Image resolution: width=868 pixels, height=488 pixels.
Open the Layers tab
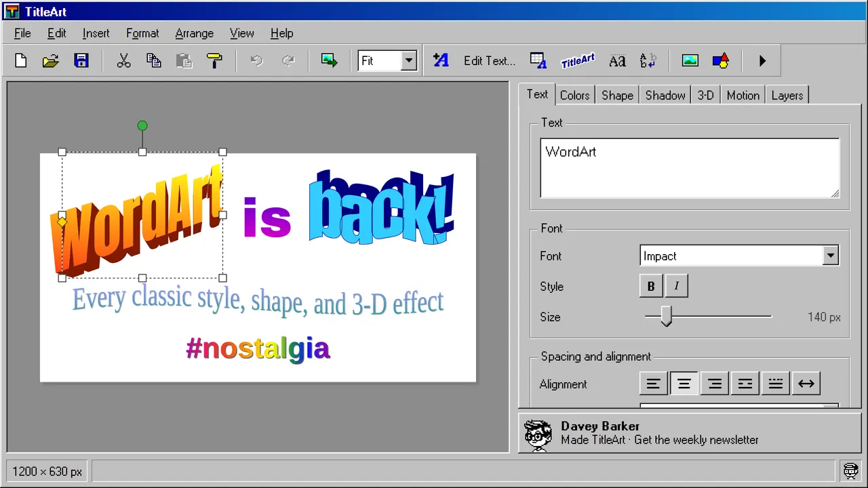click(787, 96)
